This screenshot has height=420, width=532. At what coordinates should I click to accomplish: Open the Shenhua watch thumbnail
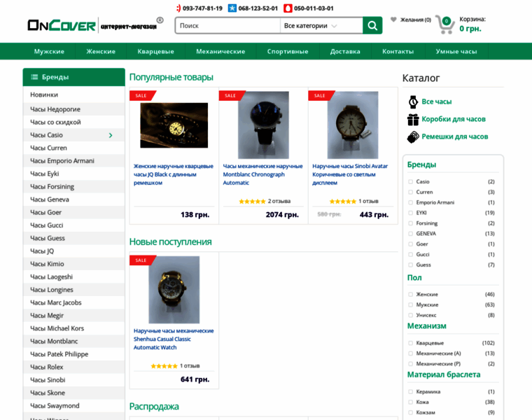tap(174, 290)
